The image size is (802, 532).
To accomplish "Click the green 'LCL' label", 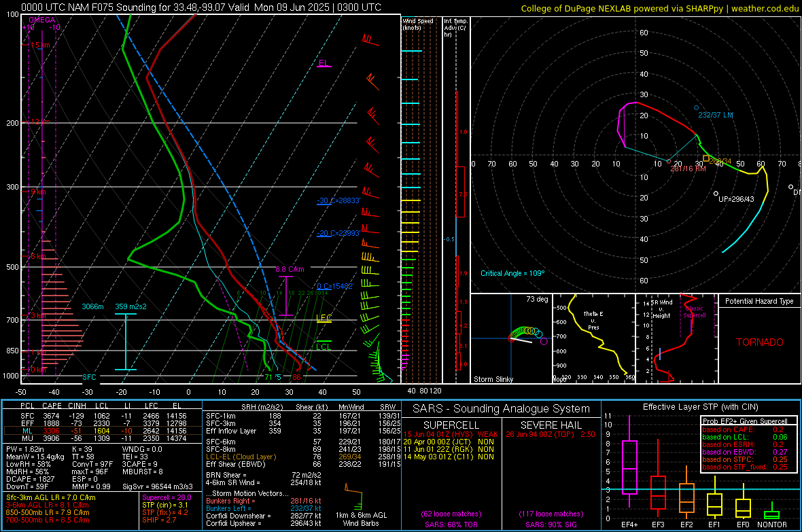I will (x=324, y=347).
